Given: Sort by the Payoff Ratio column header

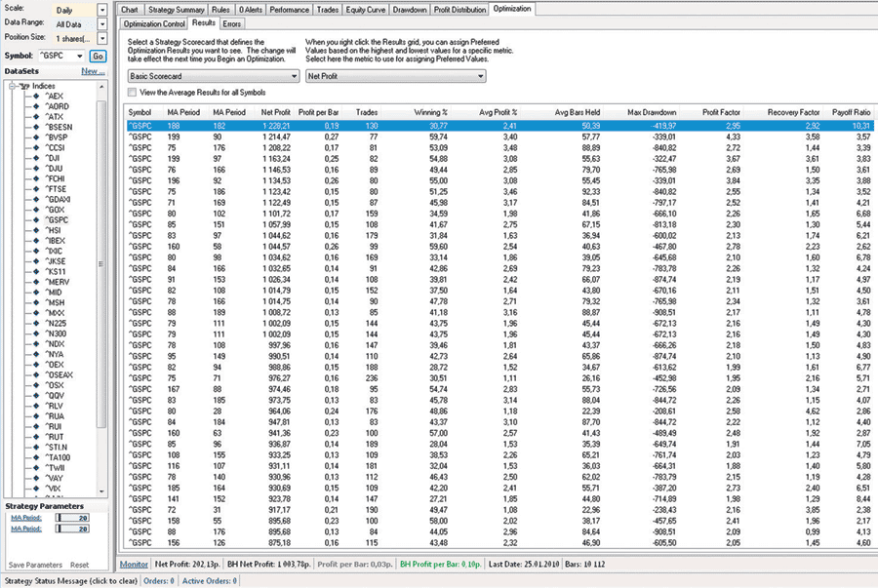Looking at the screenshot, I should [x=851, y=112].
